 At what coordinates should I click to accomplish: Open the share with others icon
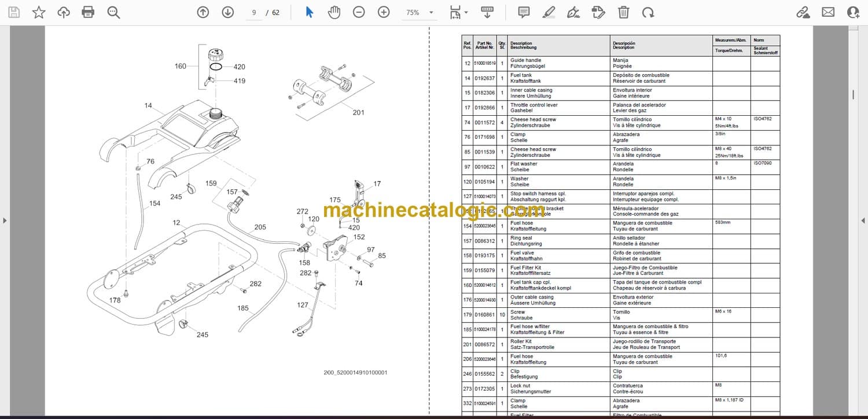coord(853,12)
